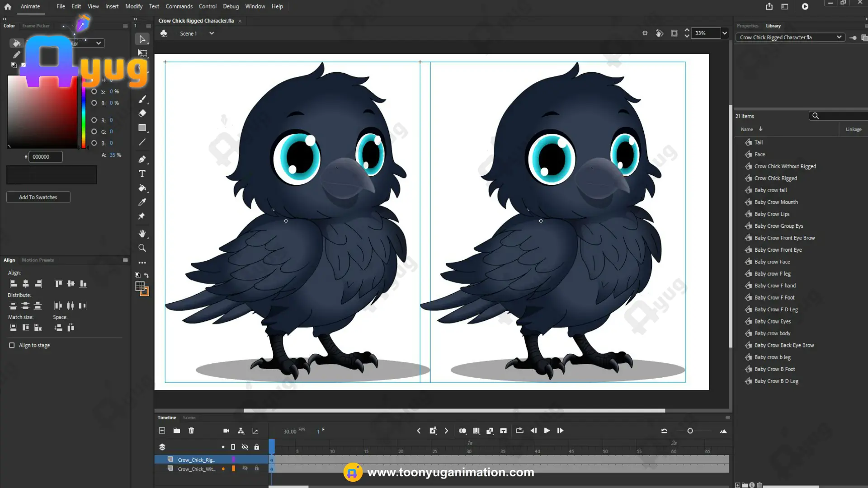The image size is (868, 488).
Task: Select the Eyedropper tool
Action: click(142, 202)
